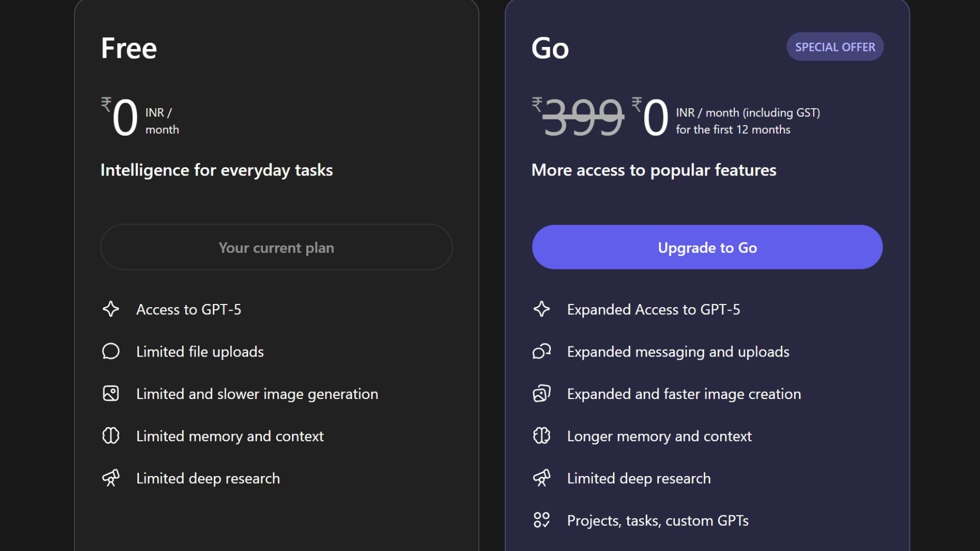Click the brain icon for Limited memory
This screenshot has height=551, width=980.
pos(111,436)
